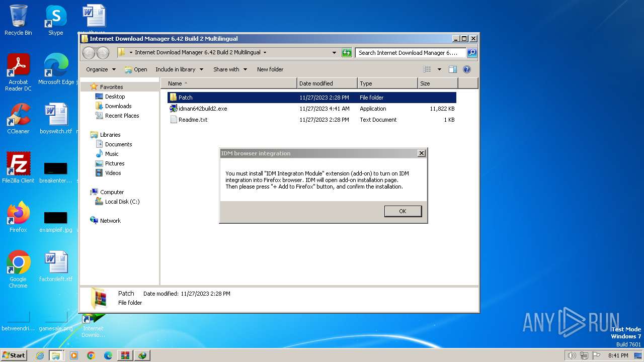Screen dimensions: 644x362
Task: Toggle the preview pane button
Action: click(453, 69)
